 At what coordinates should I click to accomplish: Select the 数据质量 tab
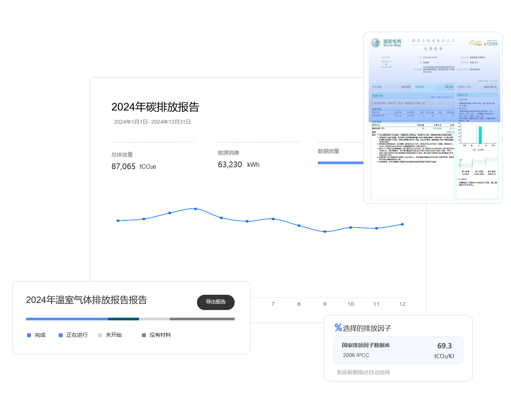(x=329, y=152)
